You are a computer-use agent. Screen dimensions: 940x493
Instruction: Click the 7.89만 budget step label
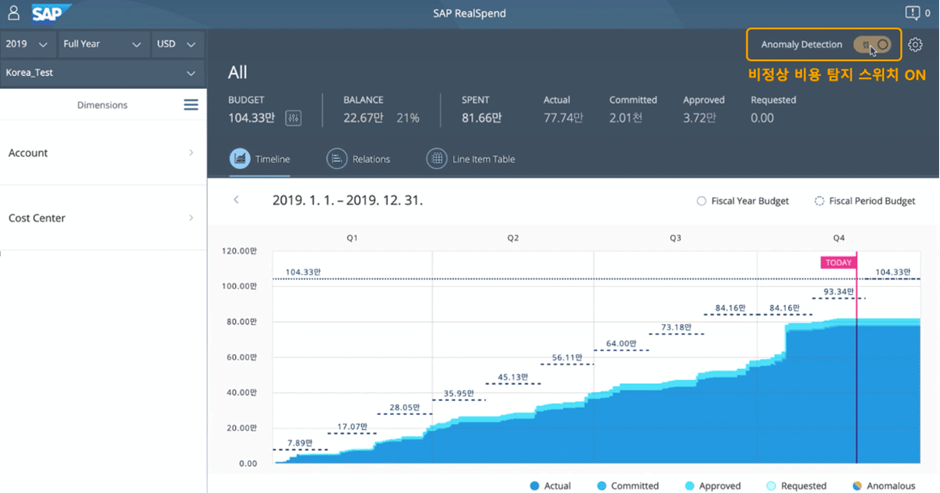(x=300, y=443)
